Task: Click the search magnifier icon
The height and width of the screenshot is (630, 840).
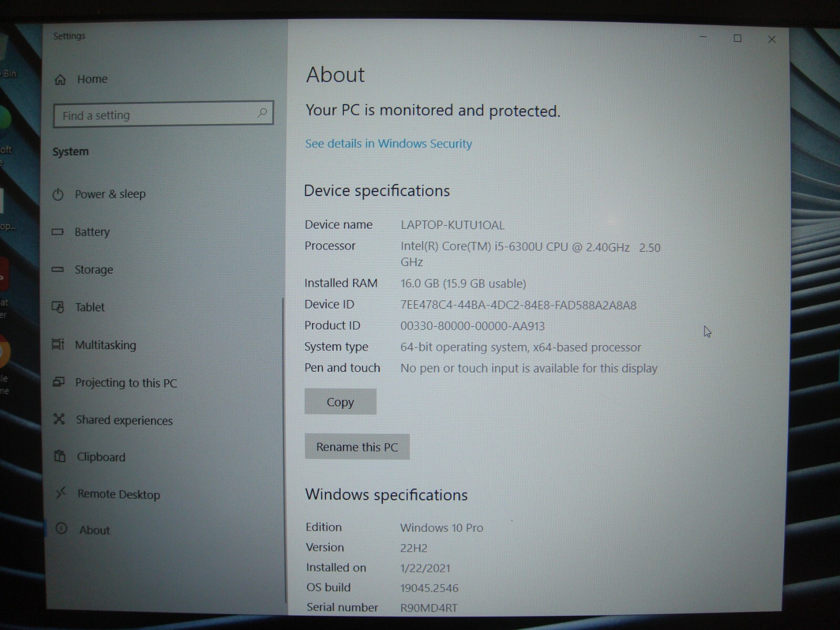Action: [x=262, y=113]
